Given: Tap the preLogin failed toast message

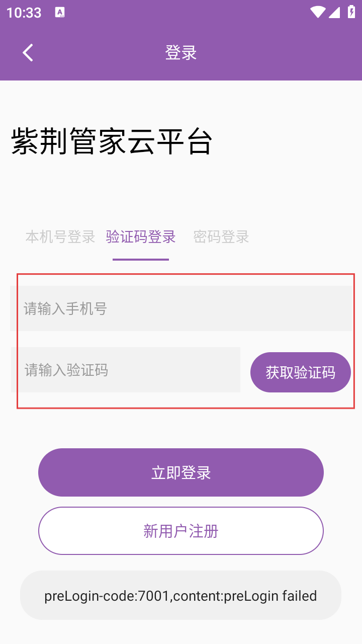Looking at the screenshot, I should [181, 596].
